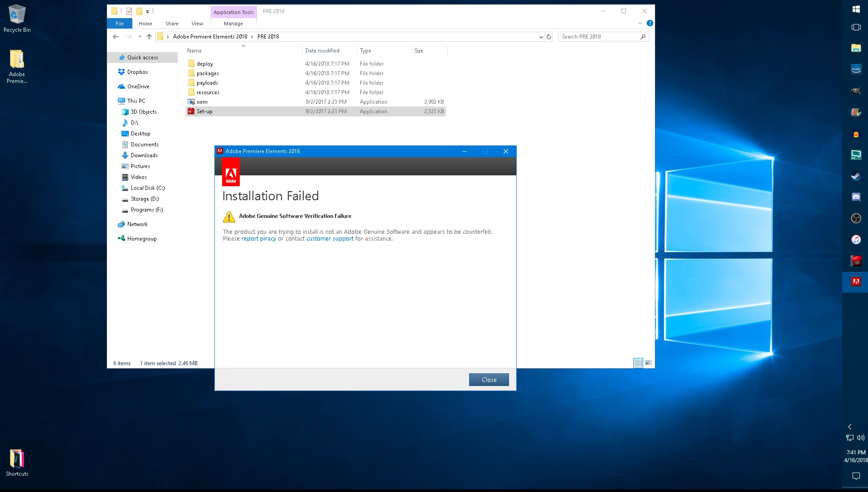Viewport: 868px width, 492px height.
Task: Go up one folder level with the up arrow
Action: 149,37
